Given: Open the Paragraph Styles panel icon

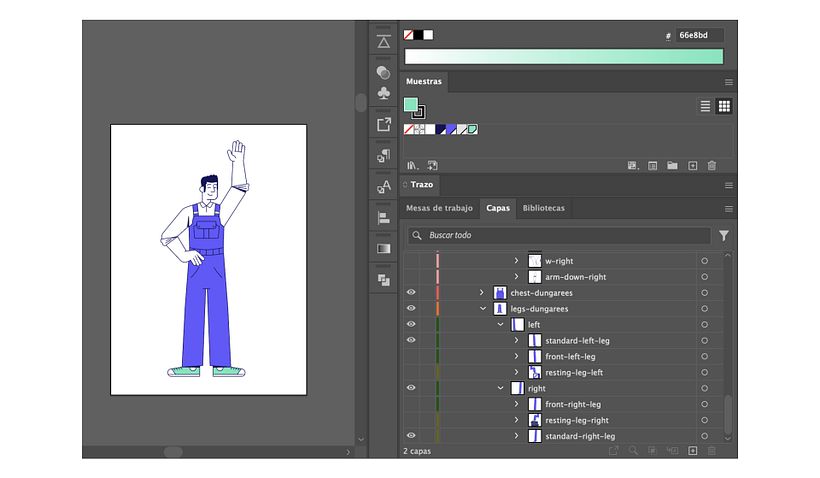Looking at the screenshot, I should 383,155.
